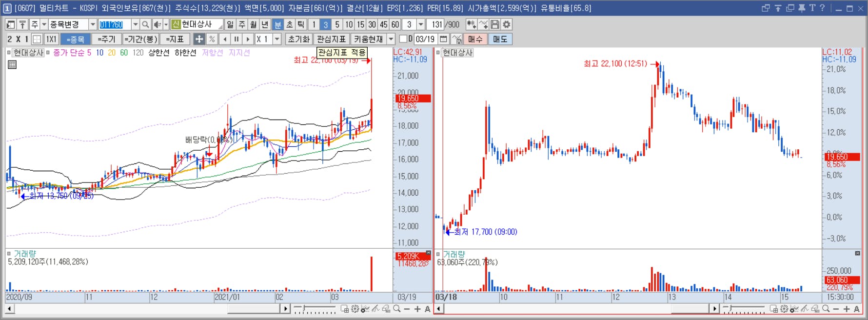
Task: Click the data grid icon under 현대상사 label
Action: tap(12, 64)
